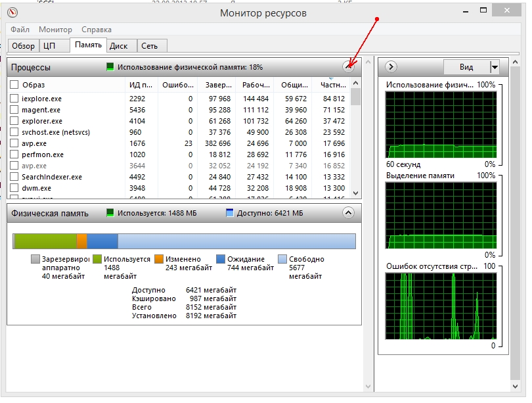Open the Монитор menu

(56, 30)
